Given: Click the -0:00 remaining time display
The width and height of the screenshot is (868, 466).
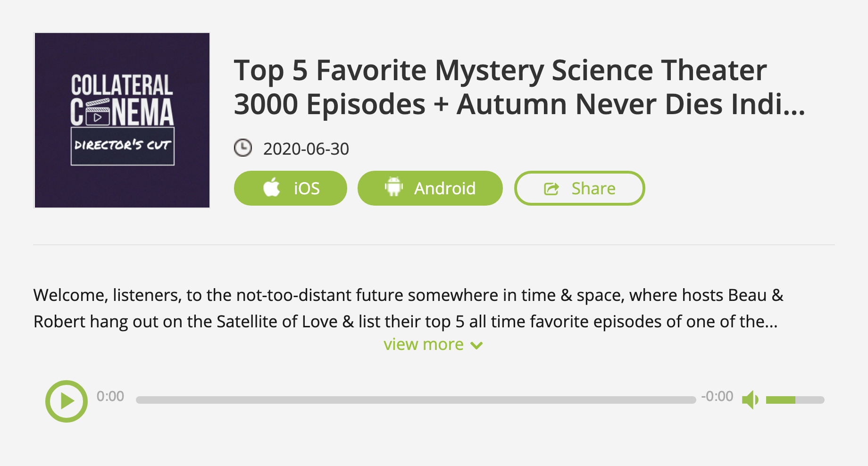Looking at the screenshot, I should [717, 396].
